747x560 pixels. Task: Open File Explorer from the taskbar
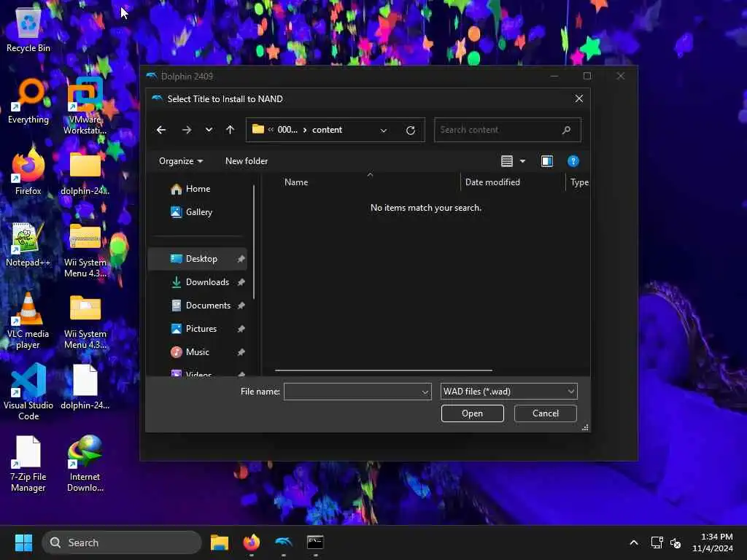(x=220, y=542)
